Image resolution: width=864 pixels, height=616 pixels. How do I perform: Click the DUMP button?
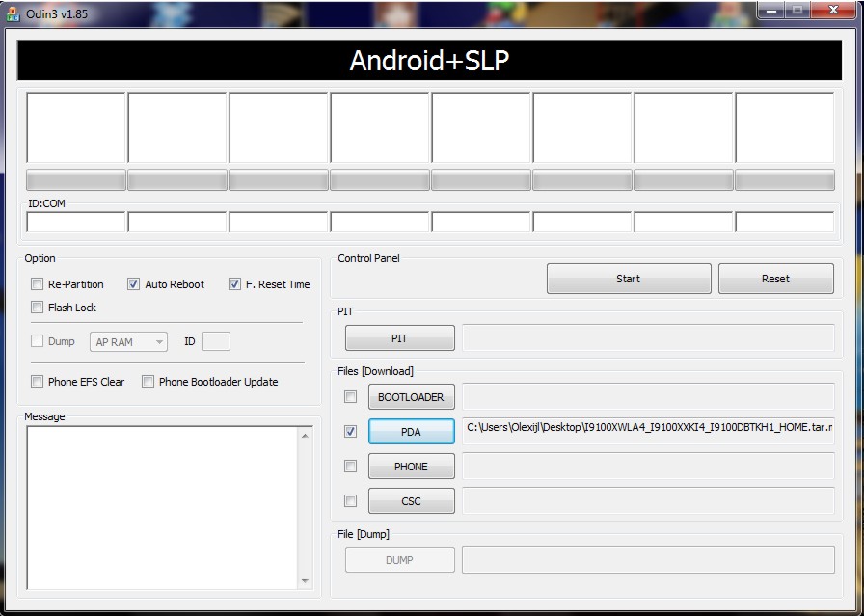tap(400, 560)
